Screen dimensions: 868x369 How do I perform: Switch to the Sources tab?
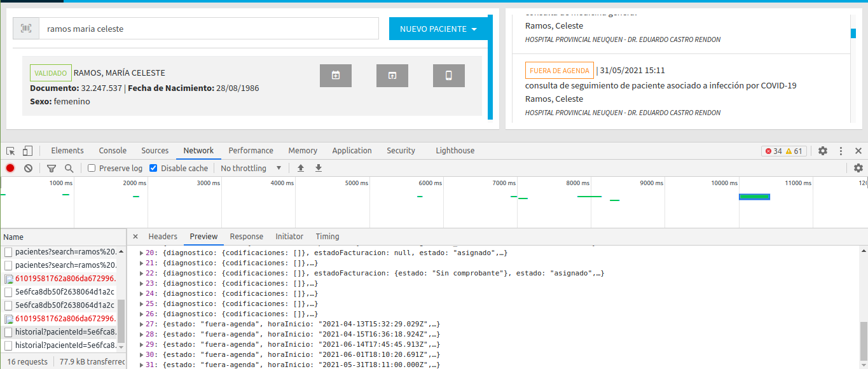click(x=155, y=151)
